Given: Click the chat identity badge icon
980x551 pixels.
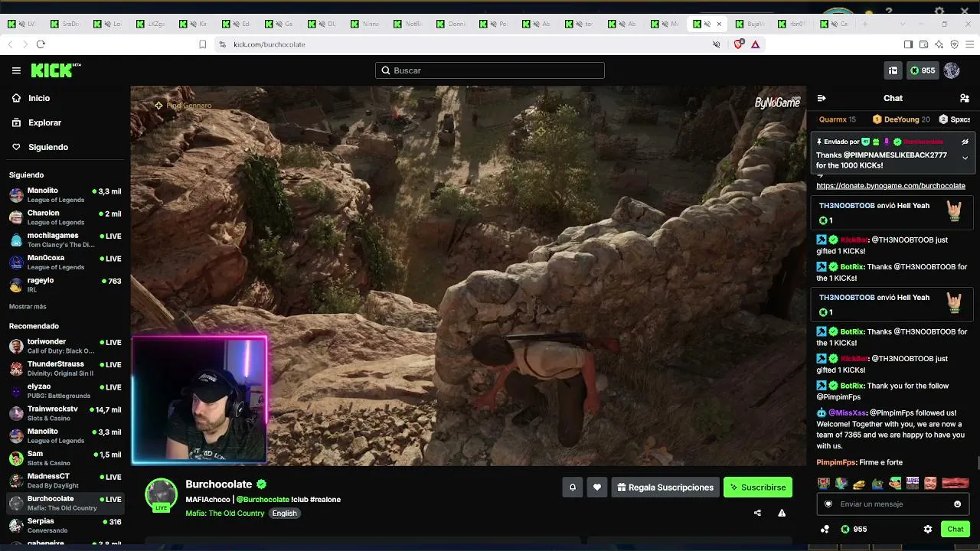Looking at the screenshot, I should 828,504.
